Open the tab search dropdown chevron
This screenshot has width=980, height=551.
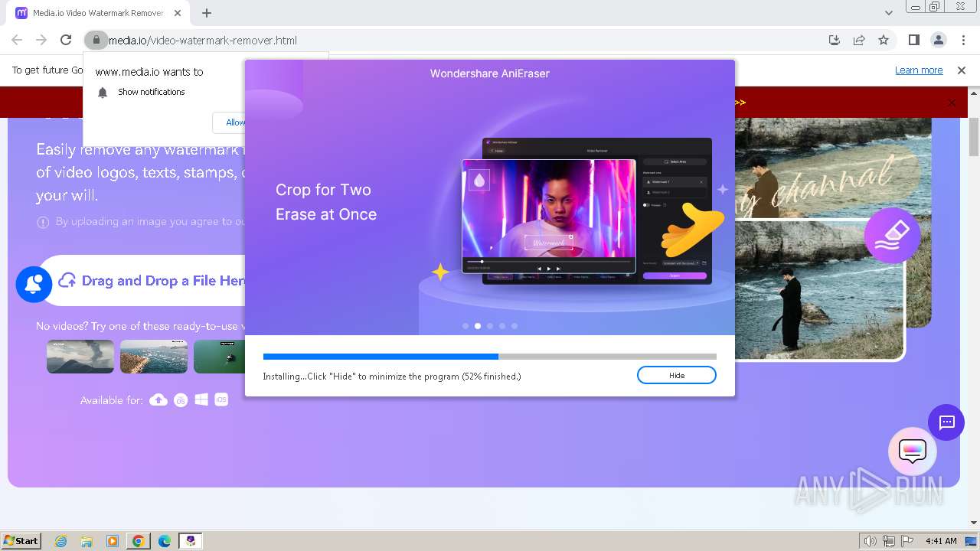point(889,13)
